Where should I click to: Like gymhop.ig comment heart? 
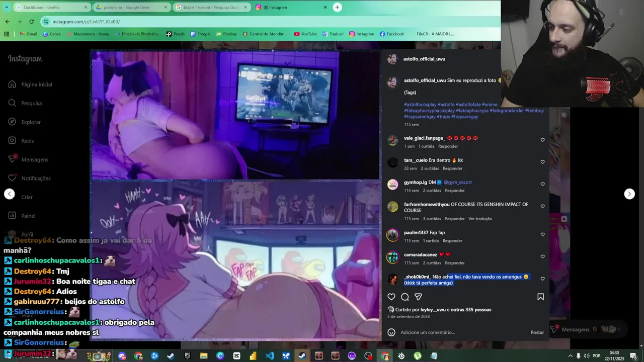pyautogui.click(x=542, y=184)
